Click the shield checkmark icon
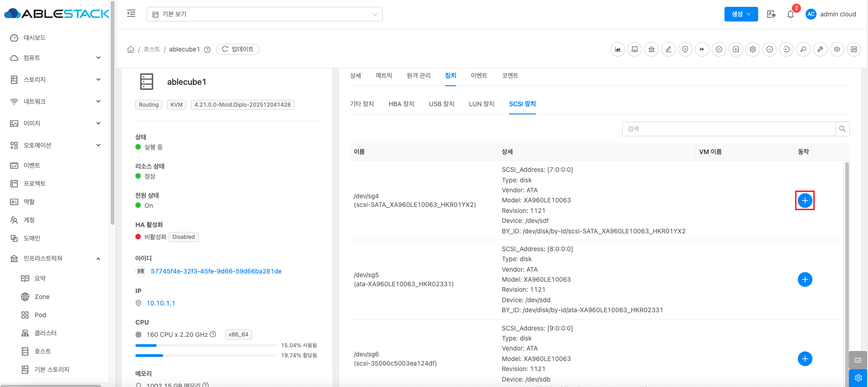The width and height of the screenshot is (868, 387). [x=685, y=49]
